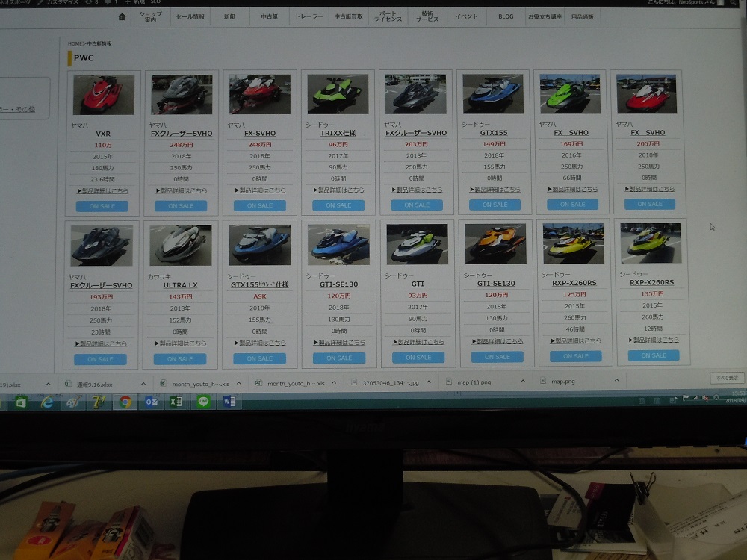Open Excel from the taskbar

point(176,402)
